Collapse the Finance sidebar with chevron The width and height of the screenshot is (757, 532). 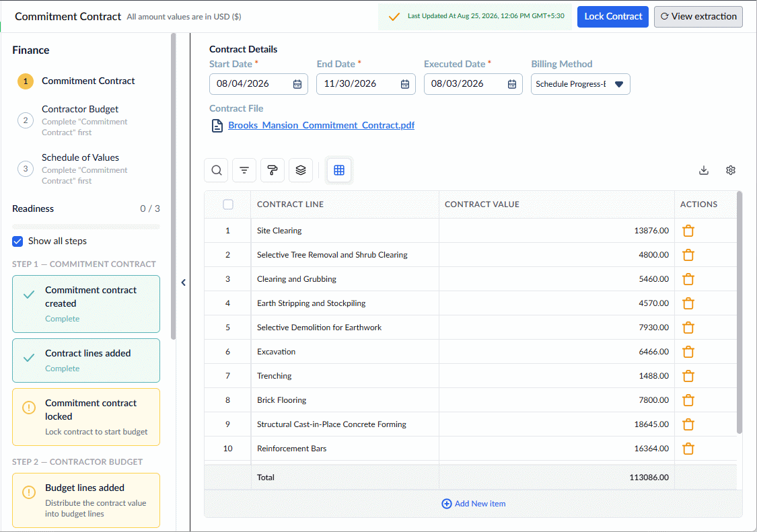[184, 282]
